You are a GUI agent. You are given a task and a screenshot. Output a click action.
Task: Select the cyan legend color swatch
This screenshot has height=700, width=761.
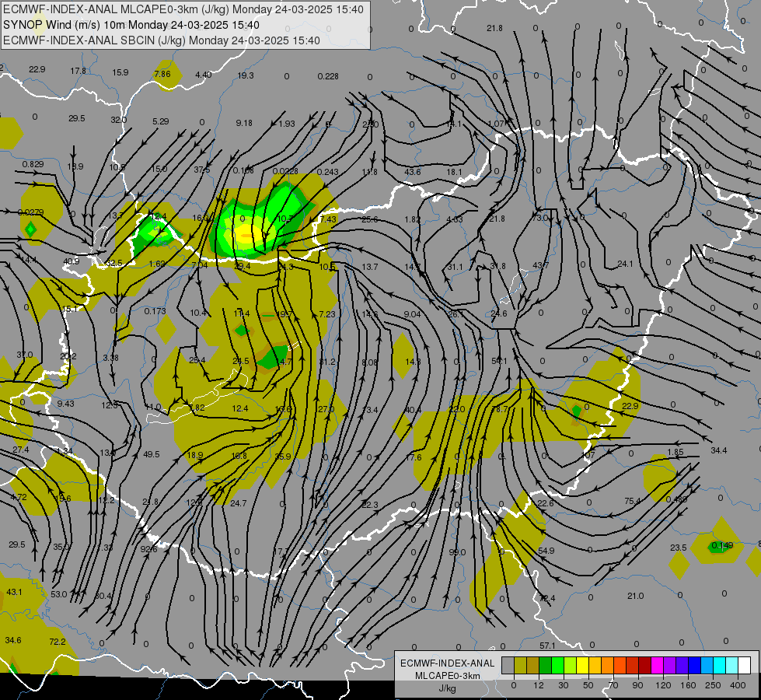(x=720, y=665)
